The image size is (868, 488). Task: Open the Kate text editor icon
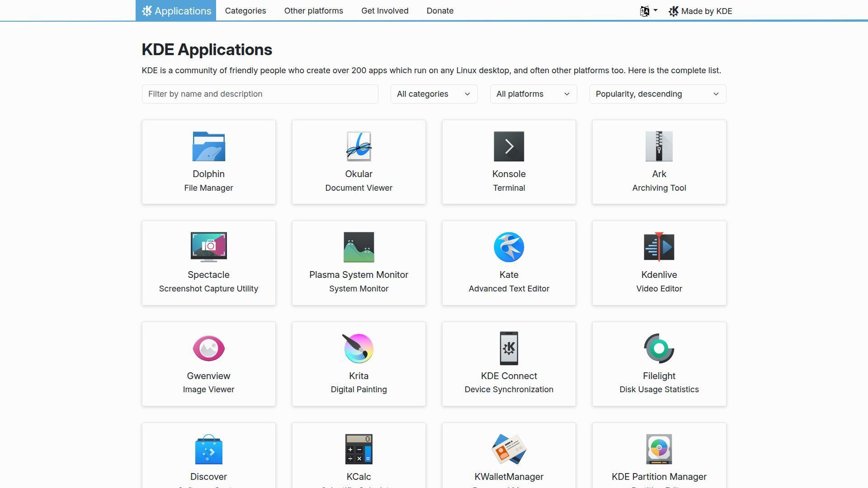pos(509,247)
